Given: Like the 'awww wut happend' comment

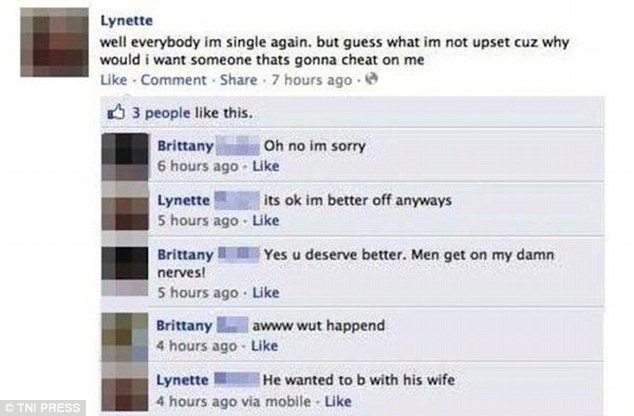Looking at the screenshot, I should click(264, 346).
